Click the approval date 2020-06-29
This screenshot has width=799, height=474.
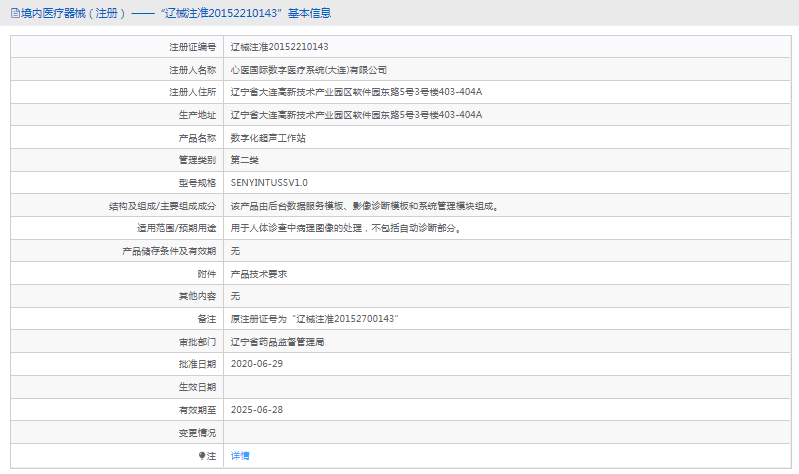pos(257,364)
